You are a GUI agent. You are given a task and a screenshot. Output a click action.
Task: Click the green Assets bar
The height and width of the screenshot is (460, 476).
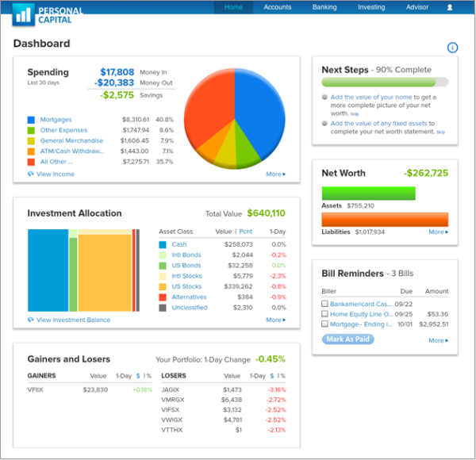[368, 194]
